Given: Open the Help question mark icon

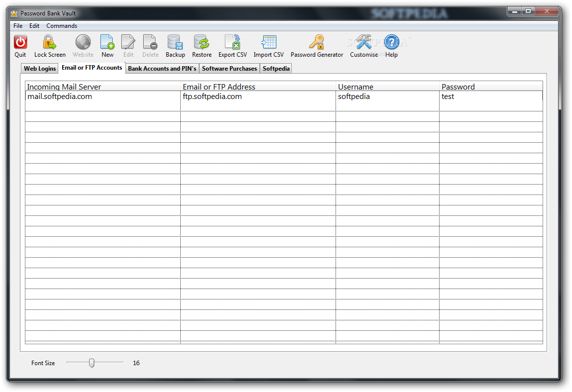Looking at the screenshot, I should (x=391, y=42).
